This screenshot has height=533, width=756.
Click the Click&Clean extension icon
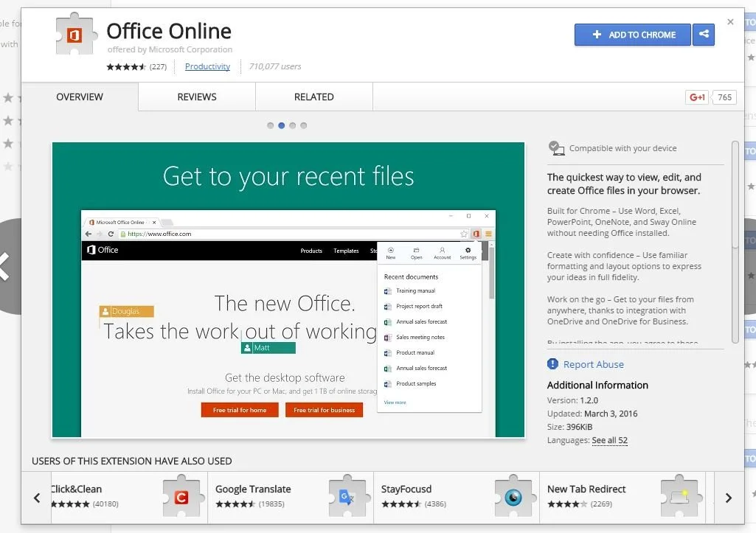click(x=181, y=497)
